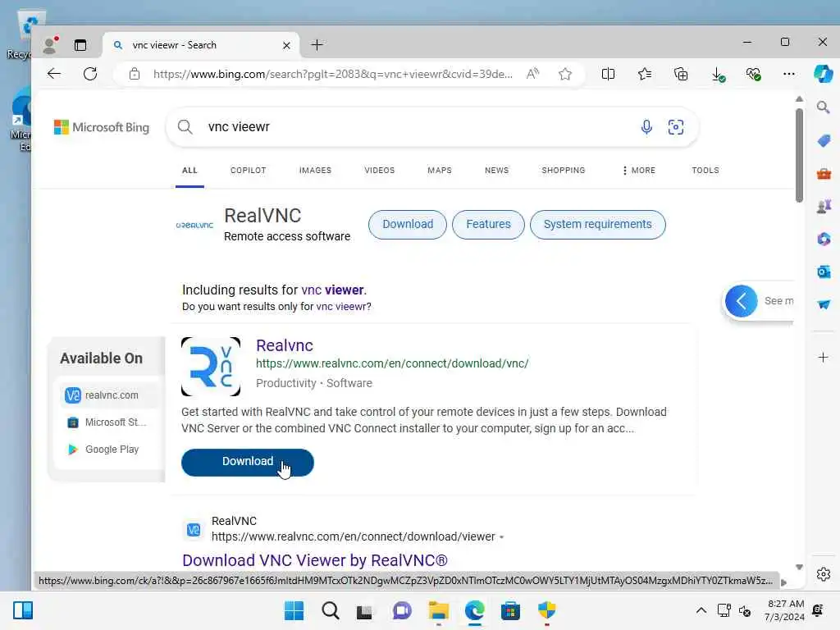Screen dimensions: 840x630
Task: Click the Bing voice search microphone
Action: click(x=646, y=127)
